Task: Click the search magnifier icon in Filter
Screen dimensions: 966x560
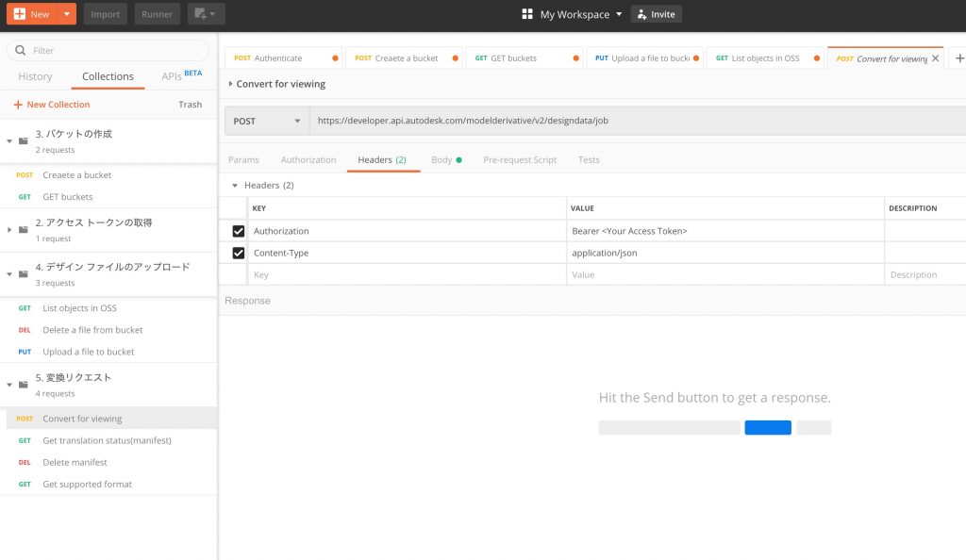Action: coord(21,50)
